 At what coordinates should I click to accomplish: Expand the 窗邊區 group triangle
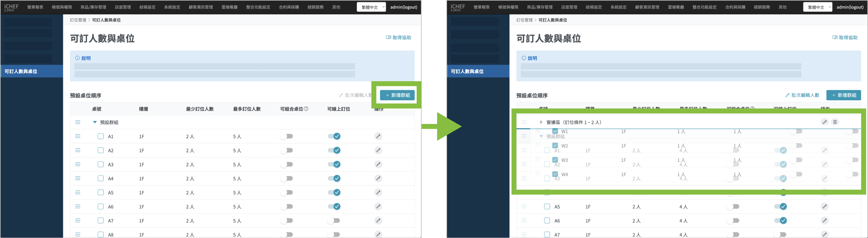pyautogui.click(x=541, y=122)
